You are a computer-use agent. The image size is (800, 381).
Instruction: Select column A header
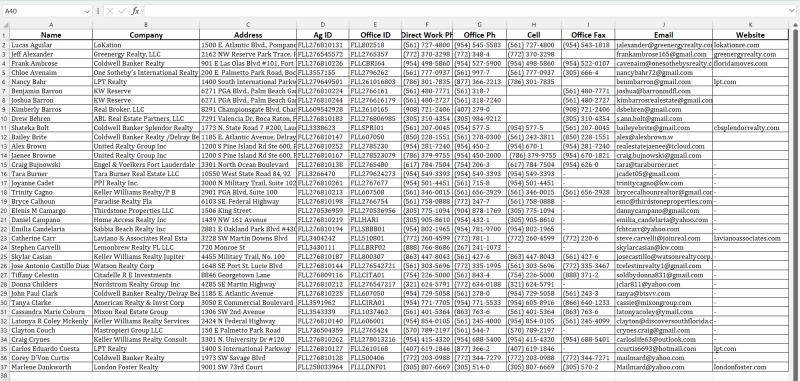(51, 24)
